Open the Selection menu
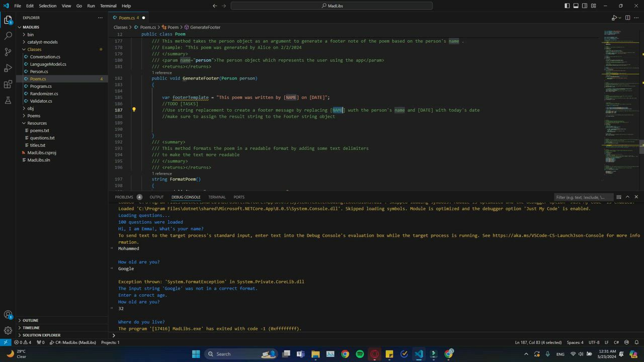This screenshot has height=362, width=644. tap(47, 6)
